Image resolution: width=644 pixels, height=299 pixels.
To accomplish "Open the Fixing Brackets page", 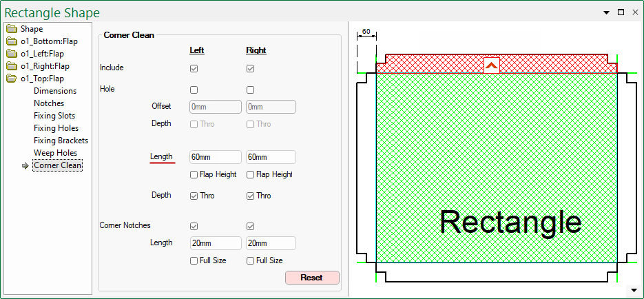I will (x=61, y=141).
